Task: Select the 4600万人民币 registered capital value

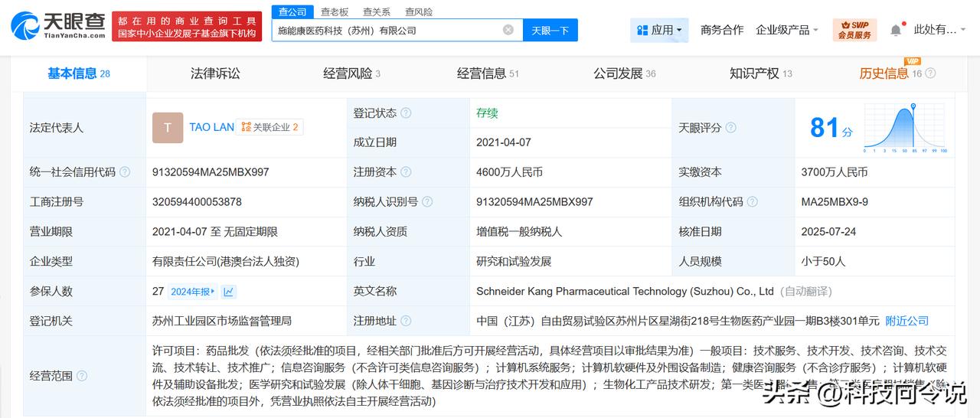Action: (509, 172)
